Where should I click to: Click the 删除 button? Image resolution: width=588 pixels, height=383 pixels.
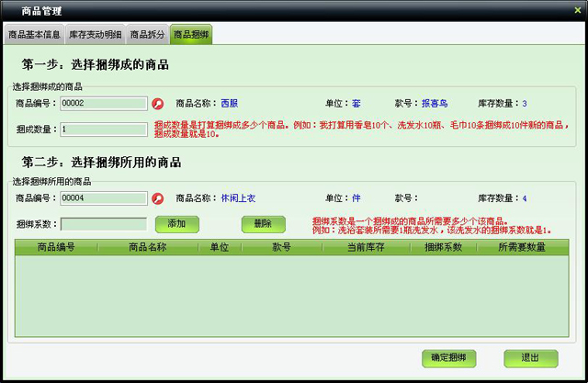coord(256,224)
